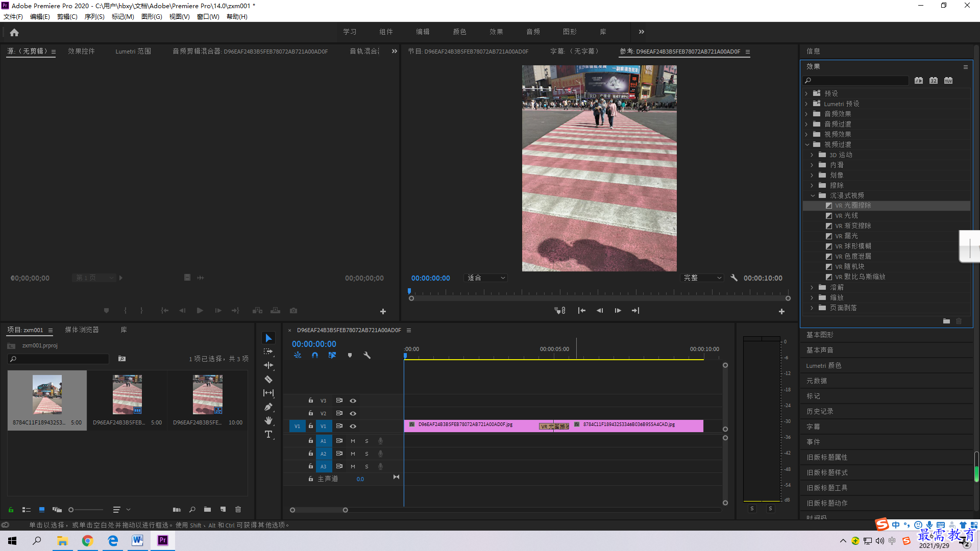The height and width of the screenshot is (551, 980).
Task: Open the 效果控件 tab
Action: [81, 51]
